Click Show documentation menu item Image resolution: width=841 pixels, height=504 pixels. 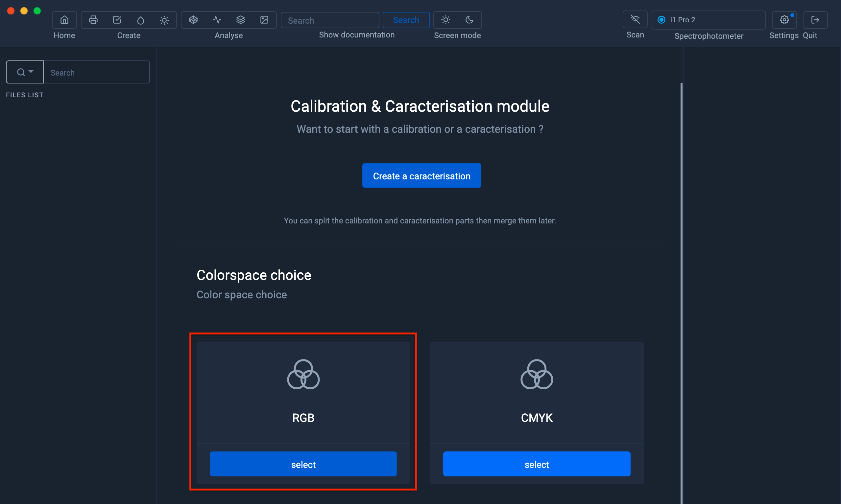357,34
